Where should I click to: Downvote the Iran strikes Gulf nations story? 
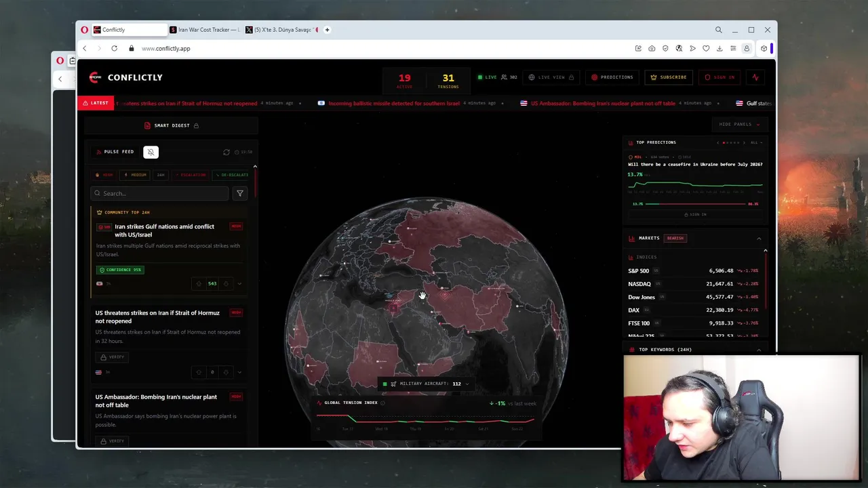point(226,283)
